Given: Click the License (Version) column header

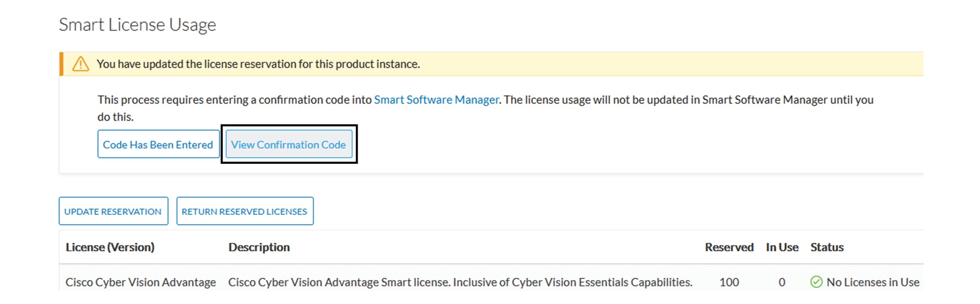Looking at the screenshot, I should (x=110, y=247).
